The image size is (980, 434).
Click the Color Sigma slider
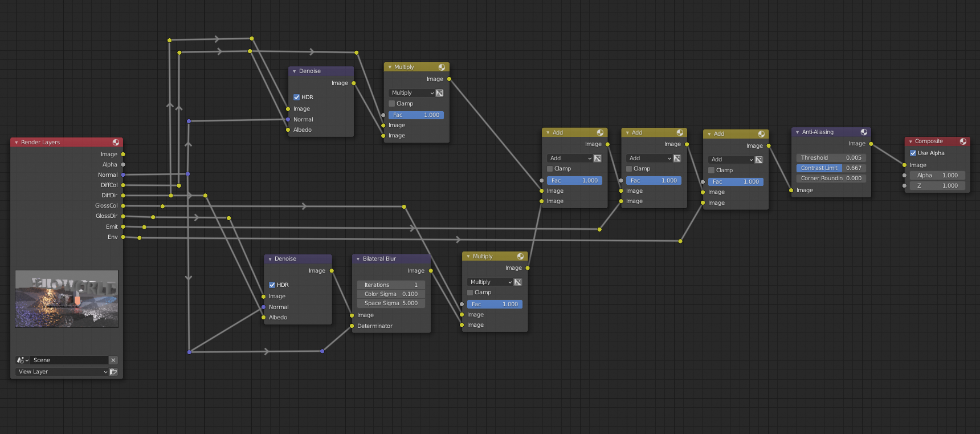[391, 294]
